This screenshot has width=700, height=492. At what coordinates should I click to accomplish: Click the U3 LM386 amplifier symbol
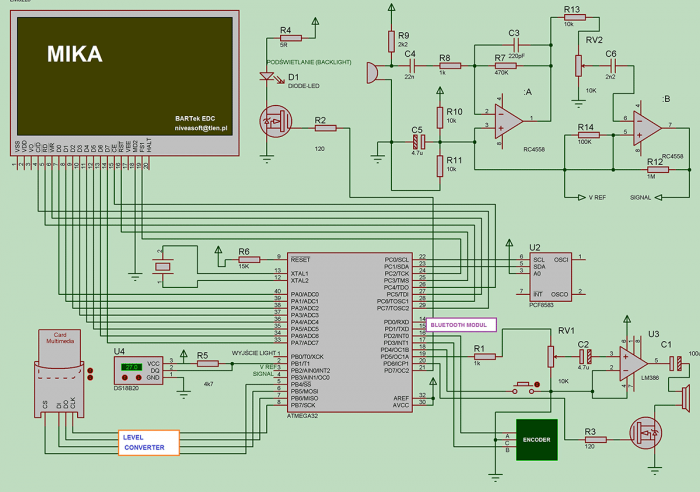631,357
